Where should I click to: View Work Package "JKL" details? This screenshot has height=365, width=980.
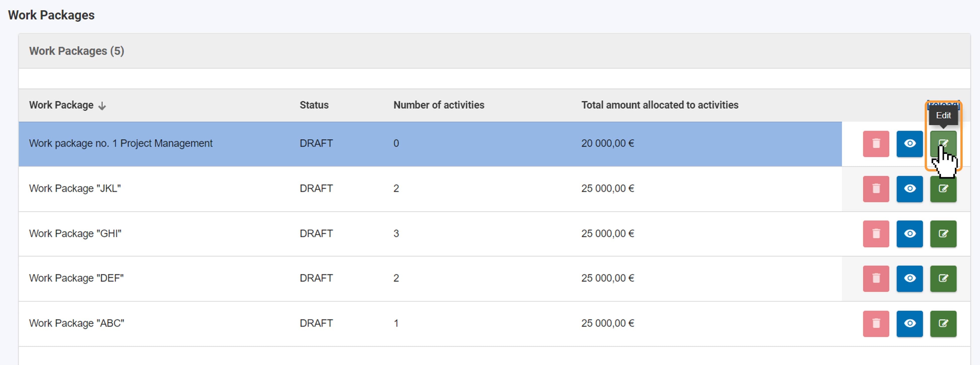pyautogui.click(x=910, y=189)
